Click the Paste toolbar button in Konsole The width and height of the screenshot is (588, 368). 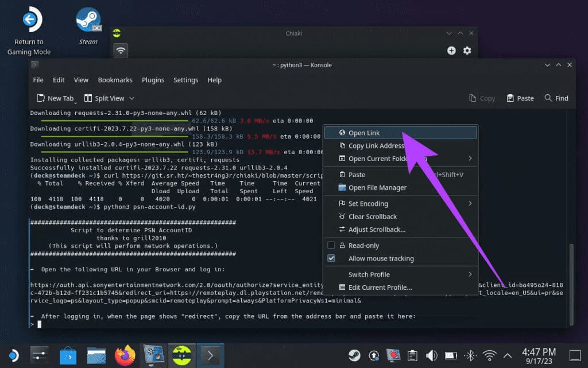click(520, 98)
